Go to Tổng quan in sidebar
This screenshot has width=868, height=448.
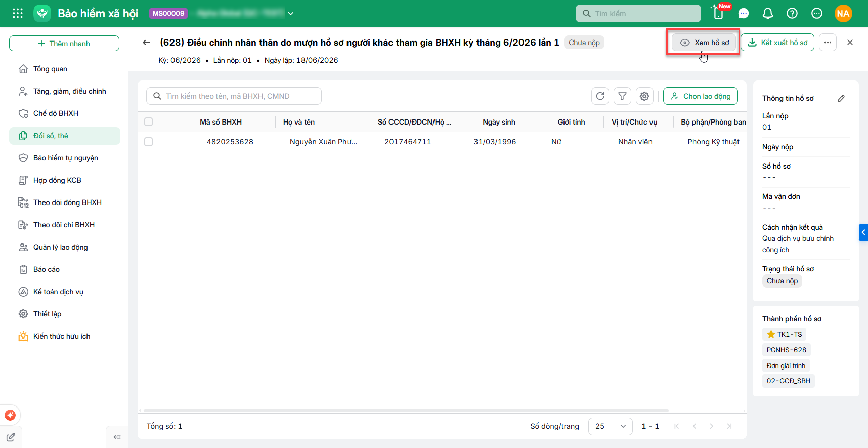coord(65,69)
